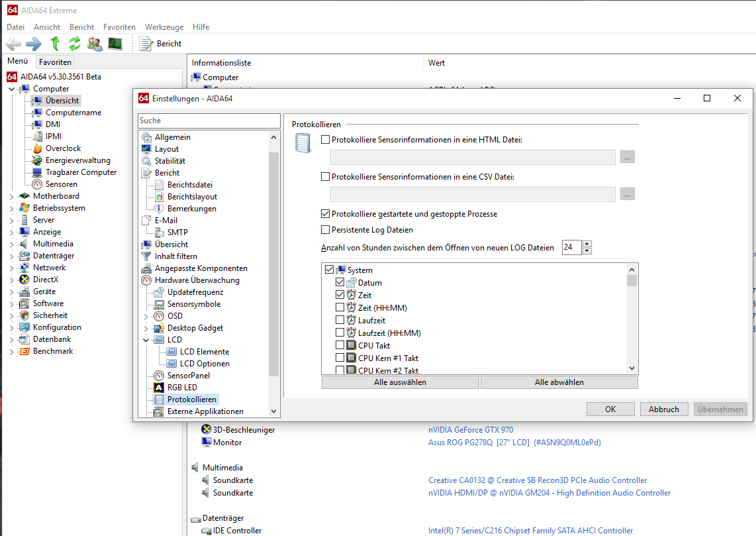Image resolution: width=756 pixels, height=536 pixels.
Task: Open LCD Elemente settings page
Action: (204, 352)
